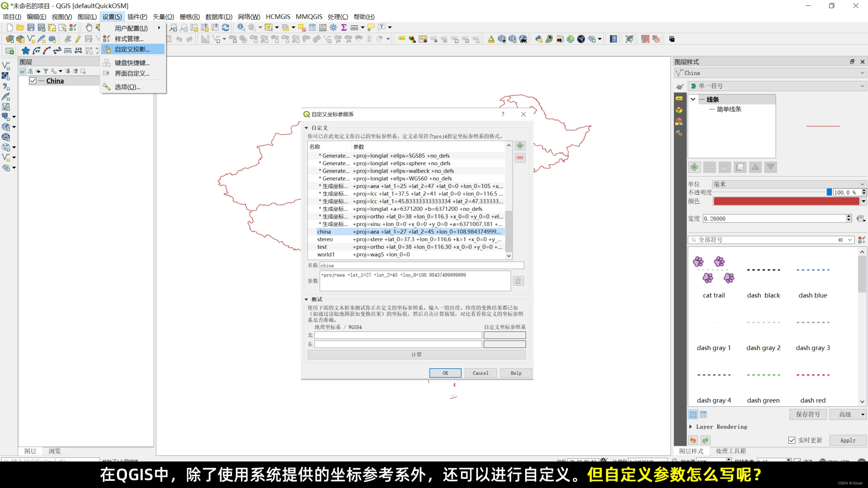The image size is (868, 488).
Task: Copy parameters from an existing CRS
Action: click(518, 281)
